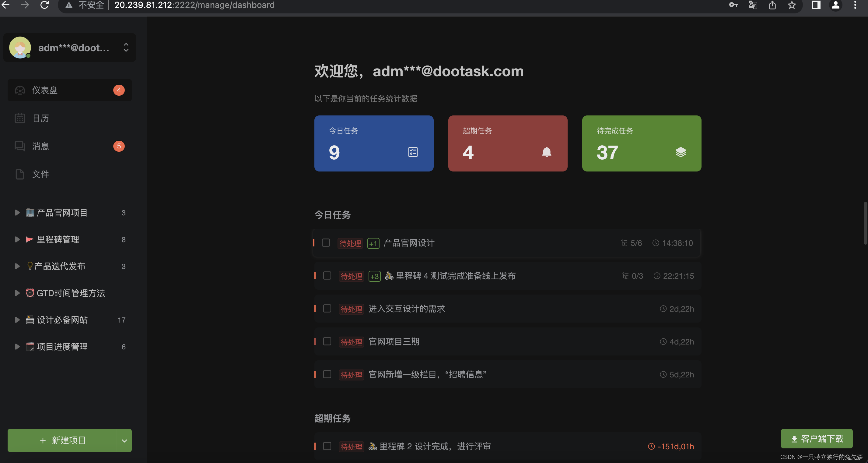
Task: Click the checklist icon on the 今日任务 card
Action: (413, 152)
